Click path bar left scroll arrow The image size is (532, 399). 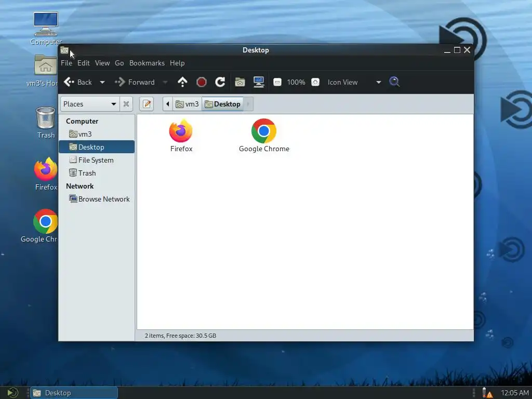[x=168, y=104]
